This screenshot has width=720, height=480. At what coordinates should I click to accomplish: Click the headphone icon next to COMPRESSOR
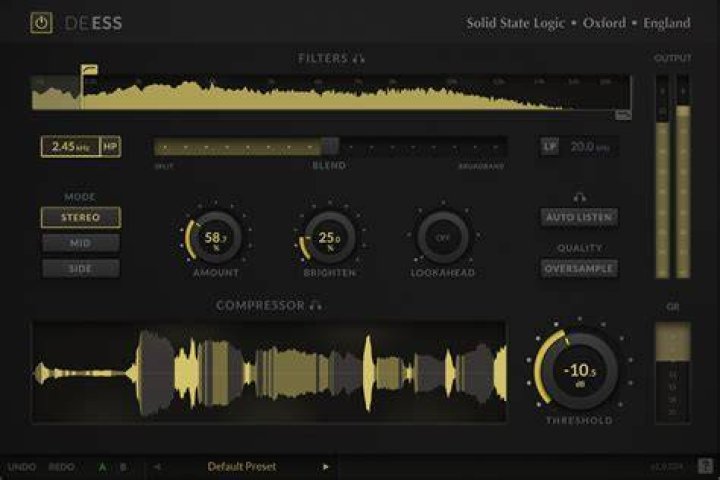coord(315,305)
